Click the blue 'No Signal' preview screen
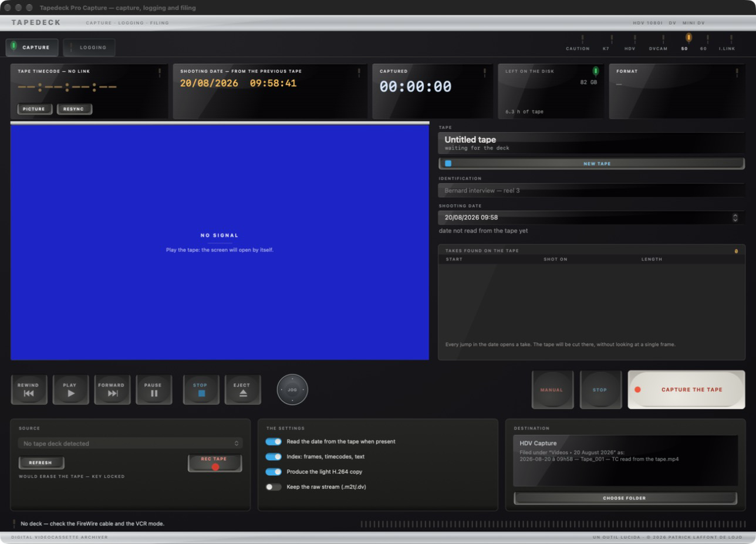Image resolution: width=756 pixels, height=544 pixels. (220, 242)
